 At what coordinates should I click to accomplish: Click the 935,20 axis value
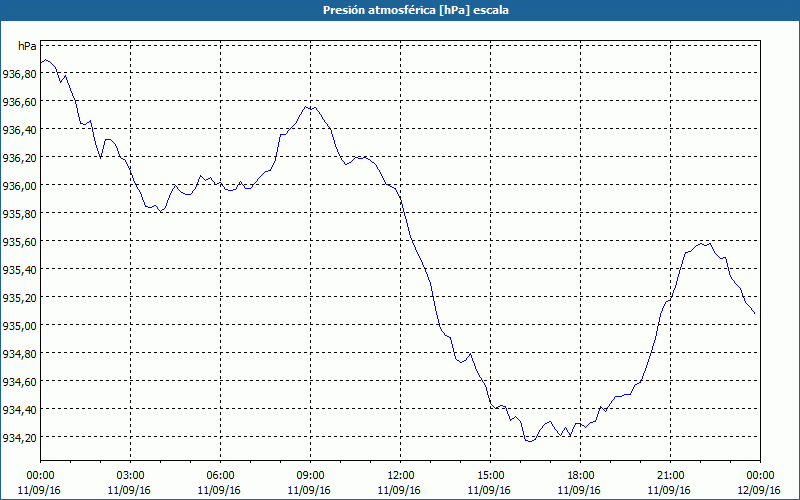click(x=19, y=298)
